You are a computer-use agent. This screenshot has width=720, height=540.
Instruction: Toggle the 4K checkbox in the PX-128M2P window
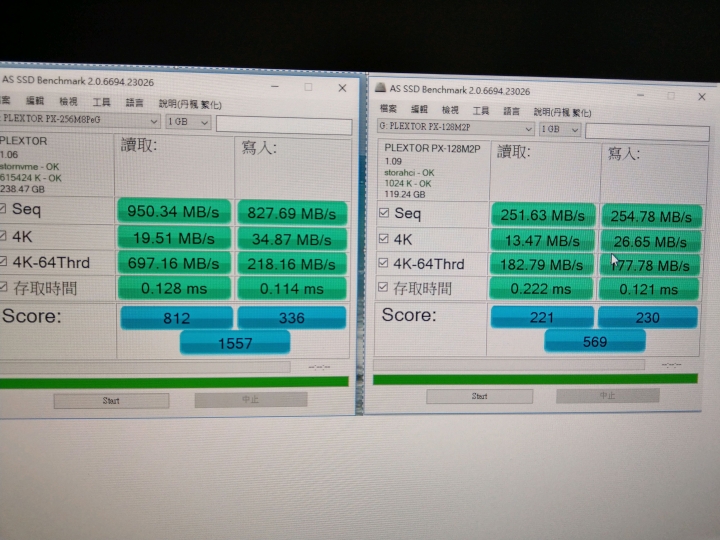(x=384, y=238)
